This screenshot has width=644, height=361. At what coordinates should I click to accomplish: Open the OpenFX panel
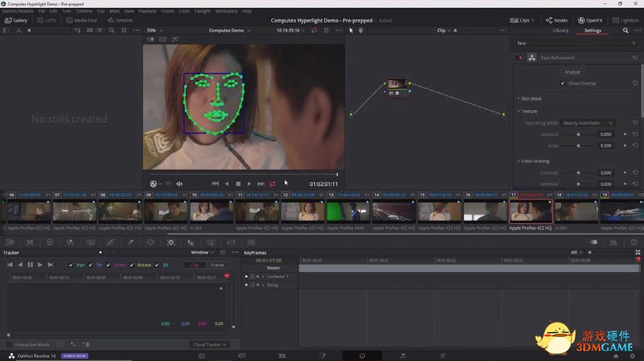tap(589, 20)
